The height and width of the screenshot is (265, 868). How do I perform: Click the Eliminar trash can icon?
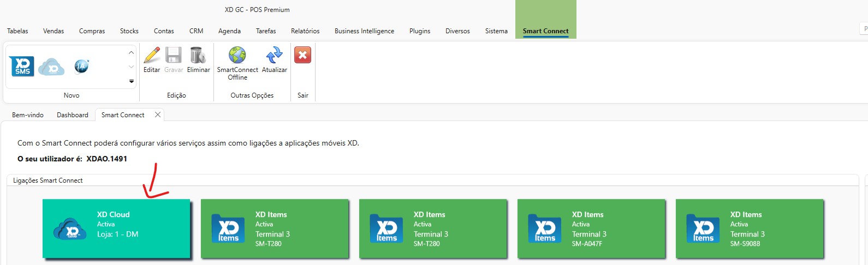tap(198, 56)
